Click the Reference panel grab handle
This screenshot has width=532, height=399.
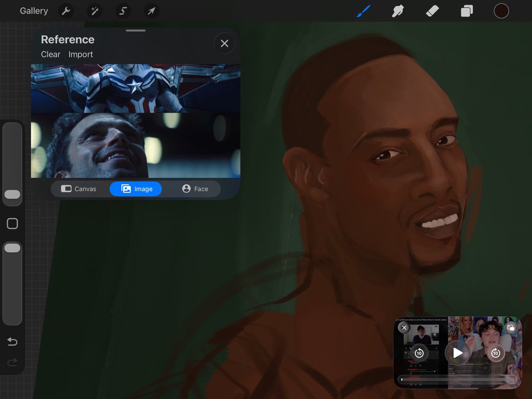[136, 31]
